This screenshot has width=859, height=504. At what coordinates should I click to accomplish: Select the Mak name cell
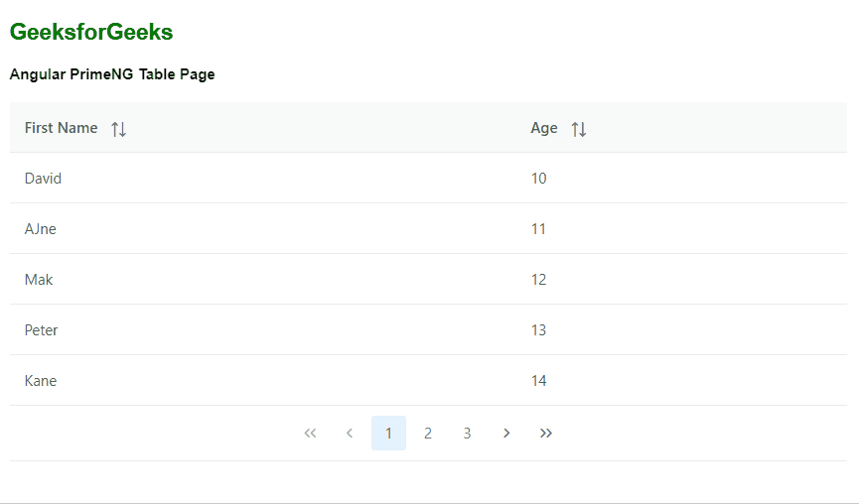tap(39, 280)
